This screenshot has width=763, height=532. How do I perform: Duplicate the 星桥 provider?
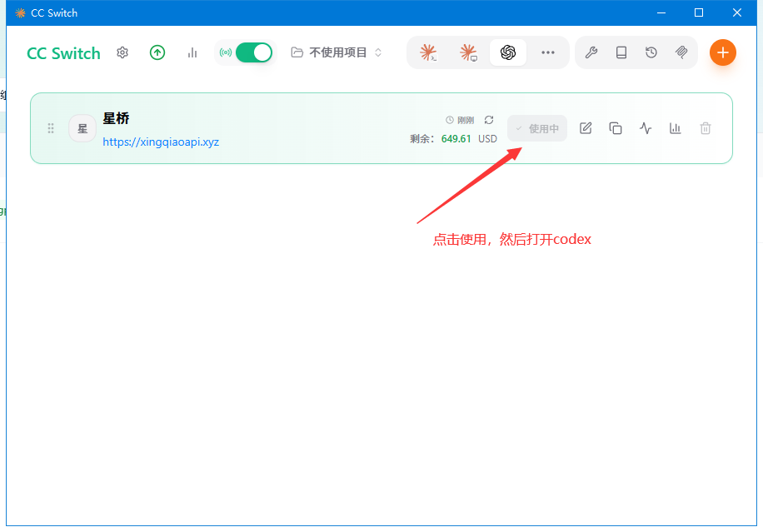point(616,128)
